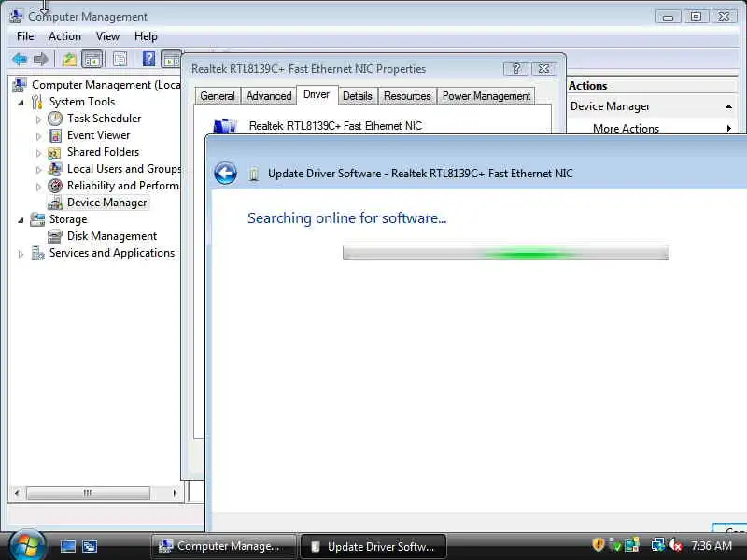
Task: Click the Storage node icon
Action: [37, 219]
